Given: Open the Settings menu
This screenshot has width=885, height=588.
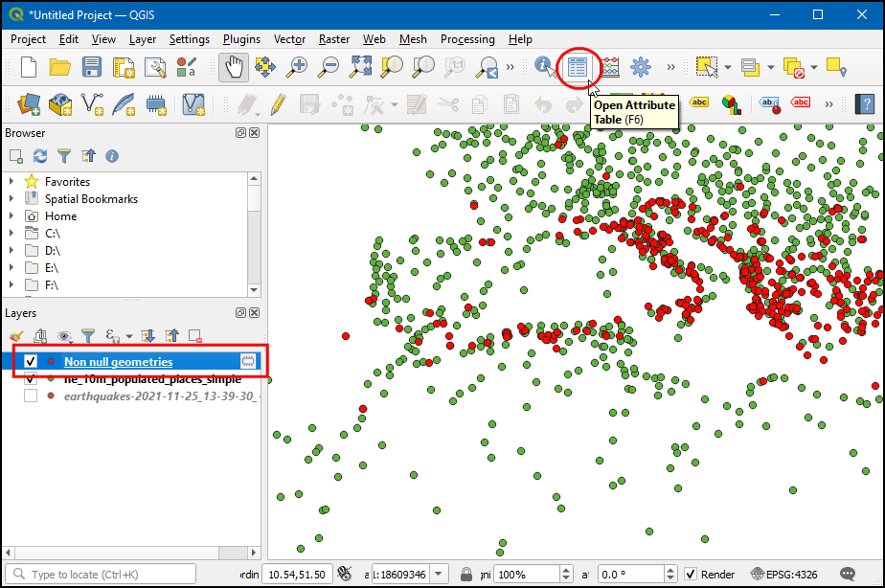Looking at the screenshot, I should (190, 39).
